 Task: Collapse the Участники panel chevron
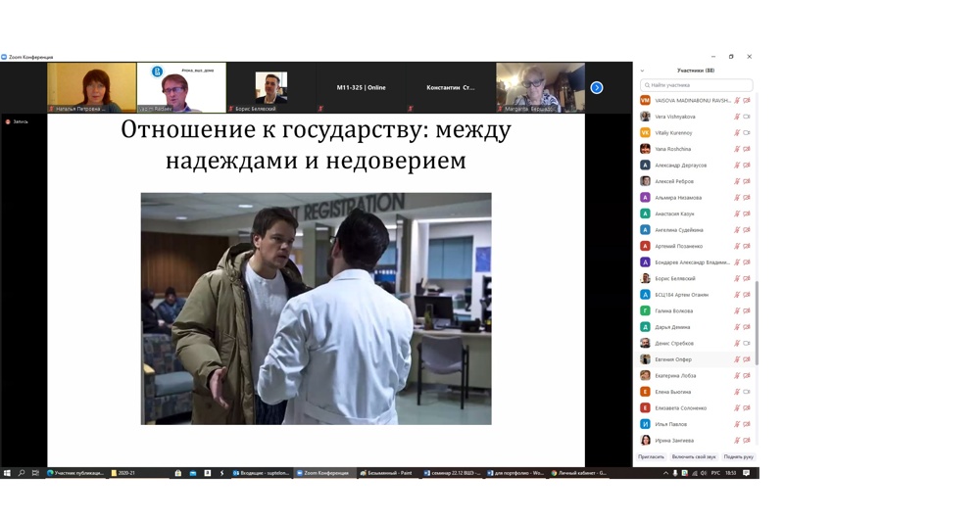tap(642, 71)
